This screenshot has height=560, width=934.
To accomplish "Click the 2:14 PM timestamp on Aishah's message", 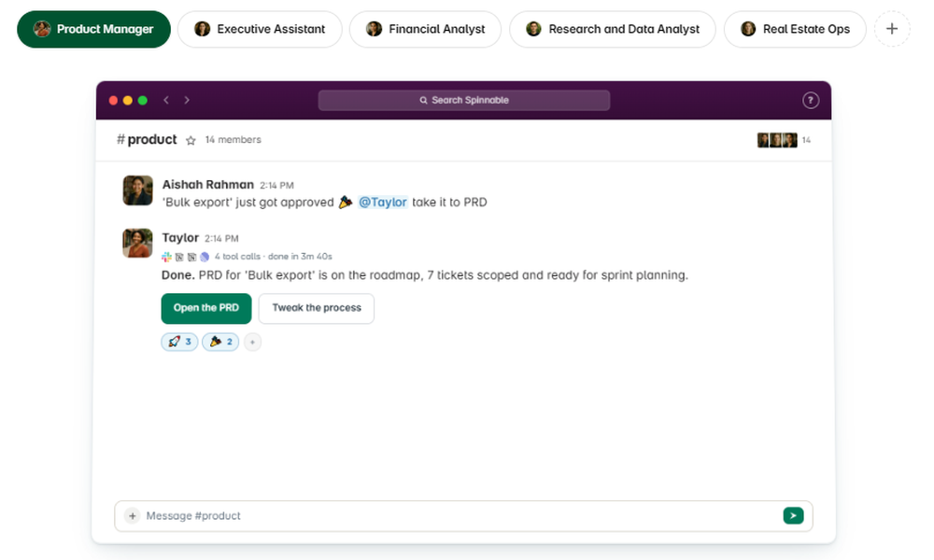I will click(276, 186).
